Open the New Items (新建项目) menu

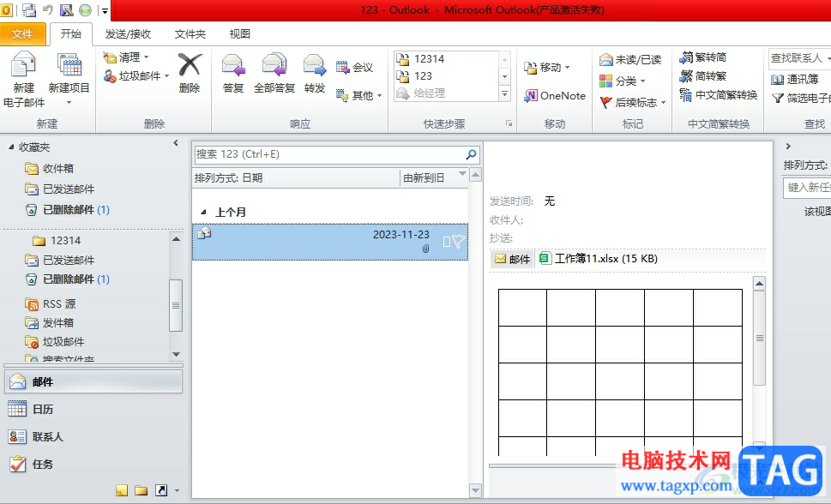pyautogui.click(x=69, y=80)
